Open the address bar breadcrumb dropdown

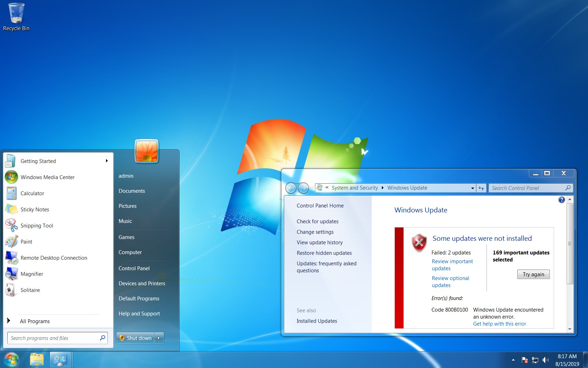(x=472, y=188)
